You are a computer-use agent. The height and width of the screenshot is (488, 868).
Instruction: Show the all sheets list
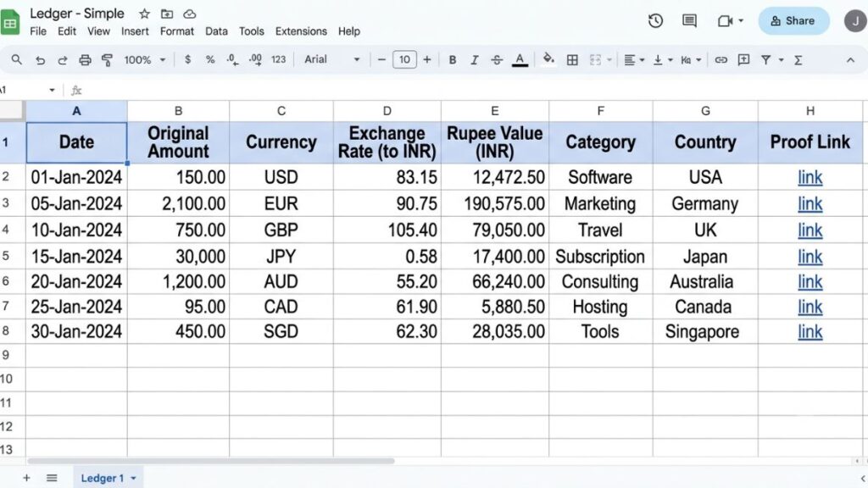click(x=52, y=478)
